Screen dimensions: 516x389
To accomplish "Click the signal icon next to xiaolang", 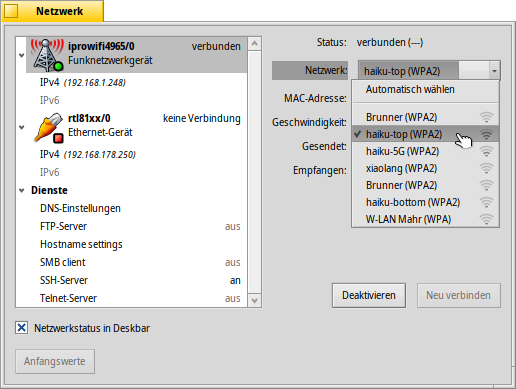I will 486,168.
